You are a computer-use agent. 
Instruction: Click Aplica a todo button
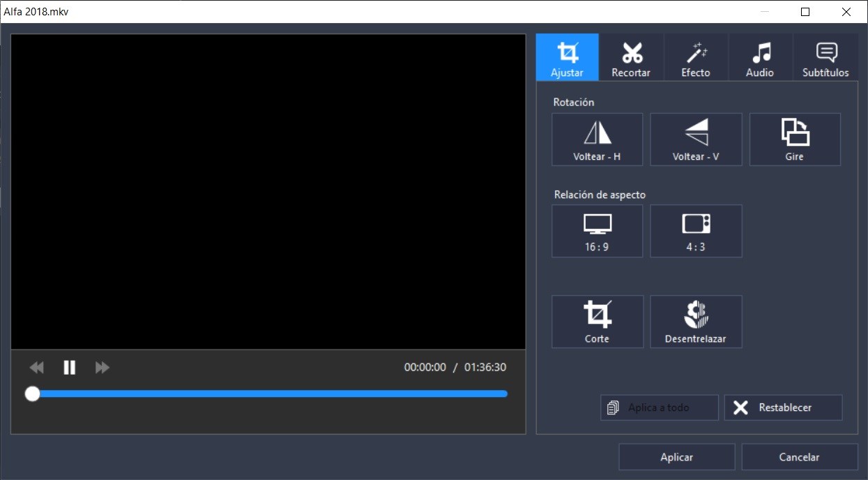pyautogui.click(x=660, y=407)
